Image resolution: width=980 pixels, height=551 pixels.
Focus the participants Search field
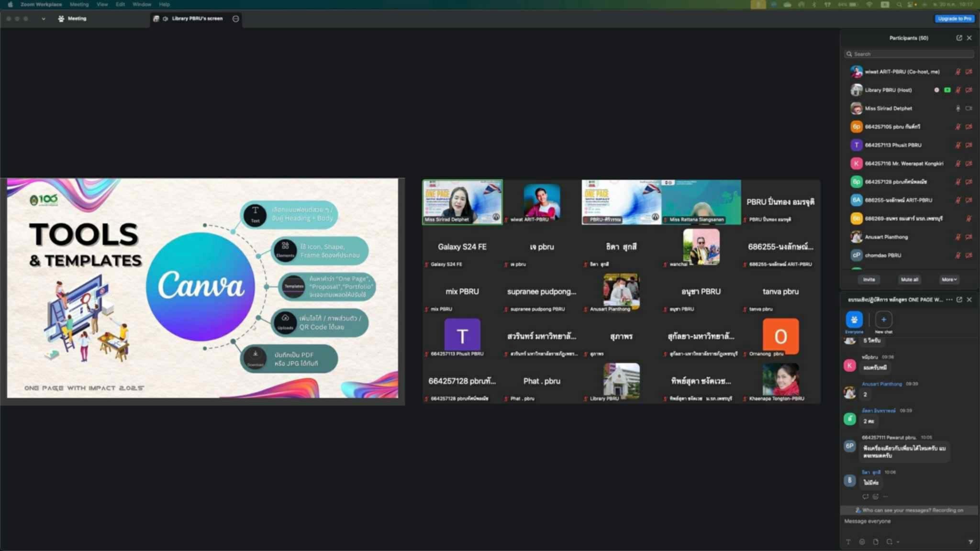point(909,54)
